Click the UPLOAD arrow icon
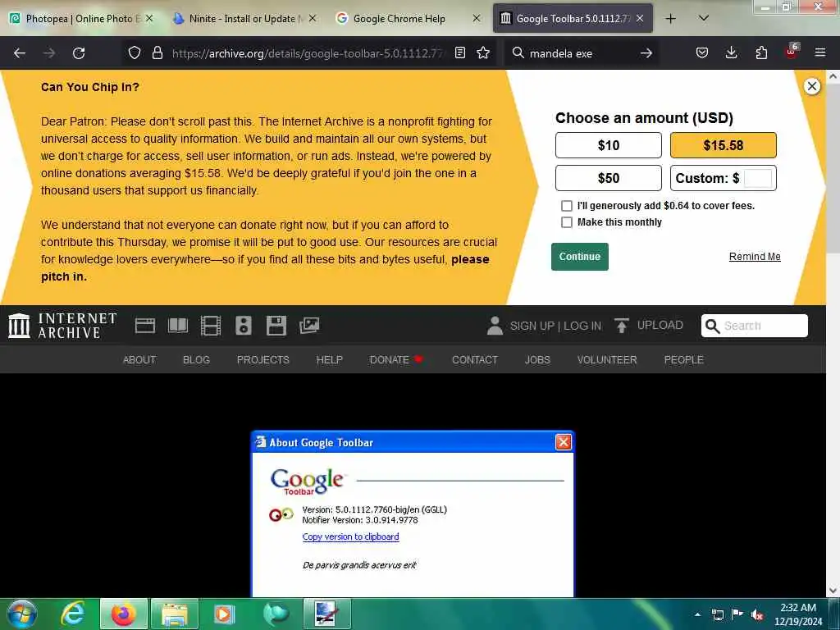The width and height of the screenshot is (840, 630). (x=622, y=325)
